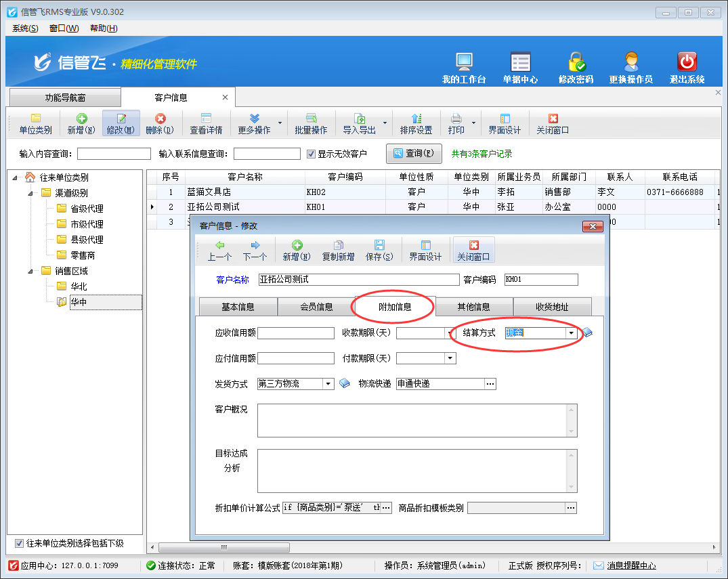
Task: Click the 应收信用额 input field
Action: coord(296,333)
